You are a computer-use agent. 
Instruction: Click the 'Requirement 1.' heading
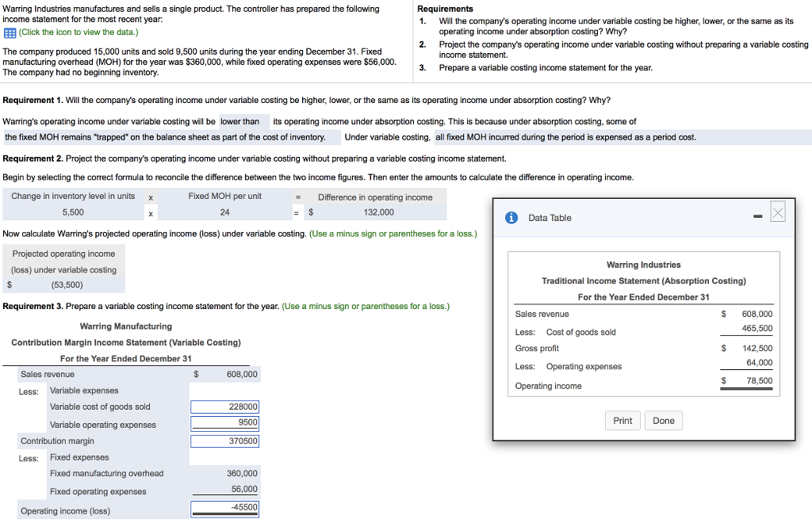[x=33, y=100]
